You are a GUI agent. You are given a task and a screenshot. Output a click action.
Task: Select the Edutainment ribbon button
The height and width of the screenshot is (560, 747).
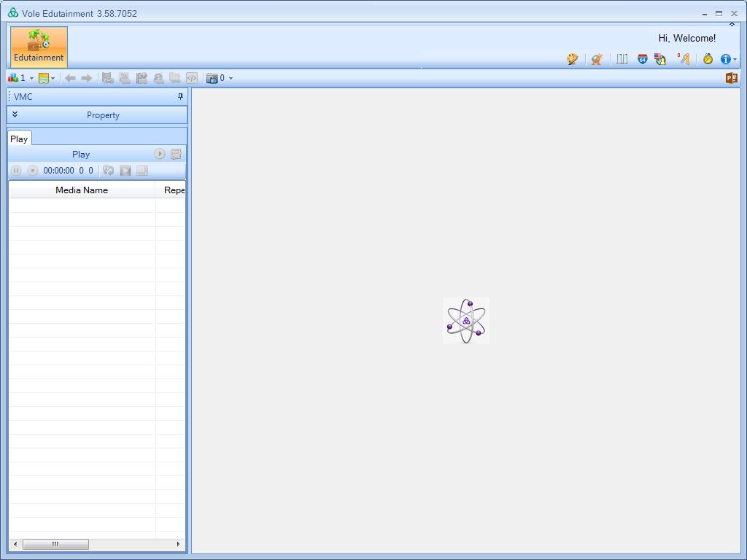38,46
